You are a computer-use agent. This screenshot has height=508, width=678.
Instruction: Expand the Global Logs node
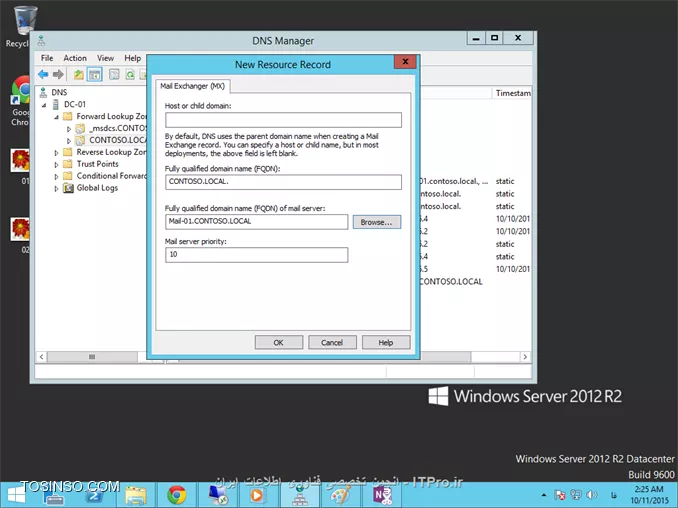[x=56, y=189]
